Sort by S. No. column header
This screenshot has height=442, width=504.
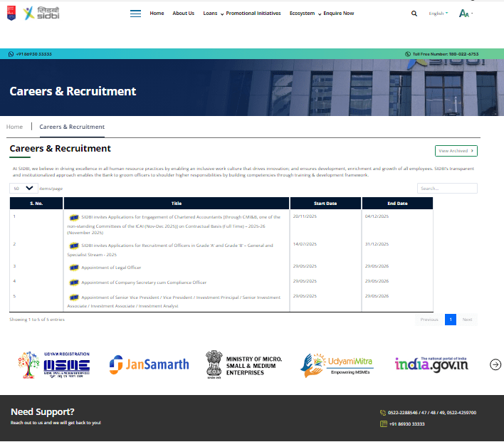click(x=36, y=204)
